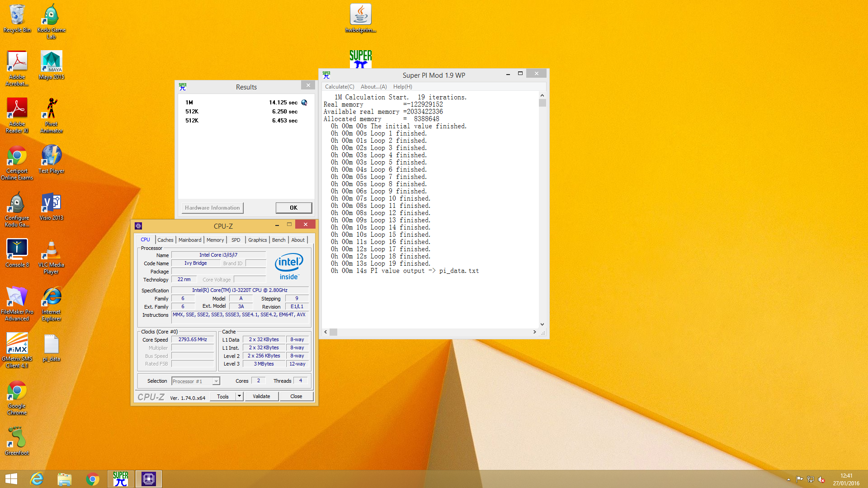Open About...(A) menu in Super PI
The width and height of the screenshot is (868, 488).
[x=374, y=87]
